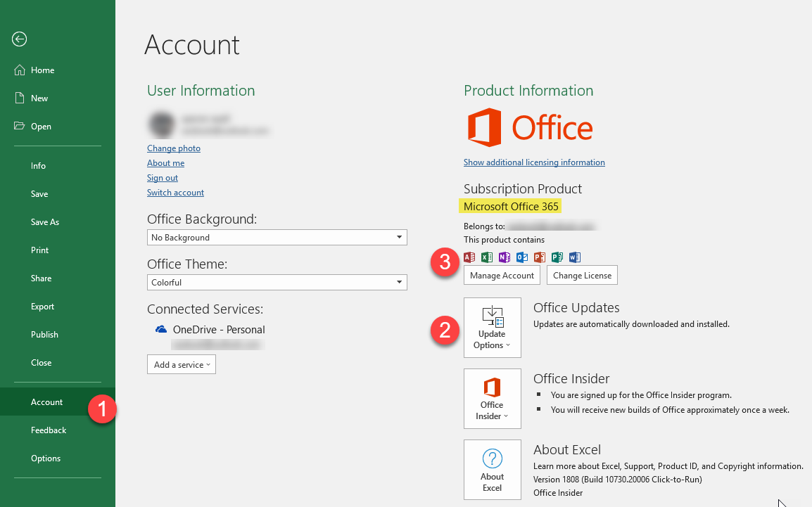Click the About Excel button

click(x=493, y=470)
